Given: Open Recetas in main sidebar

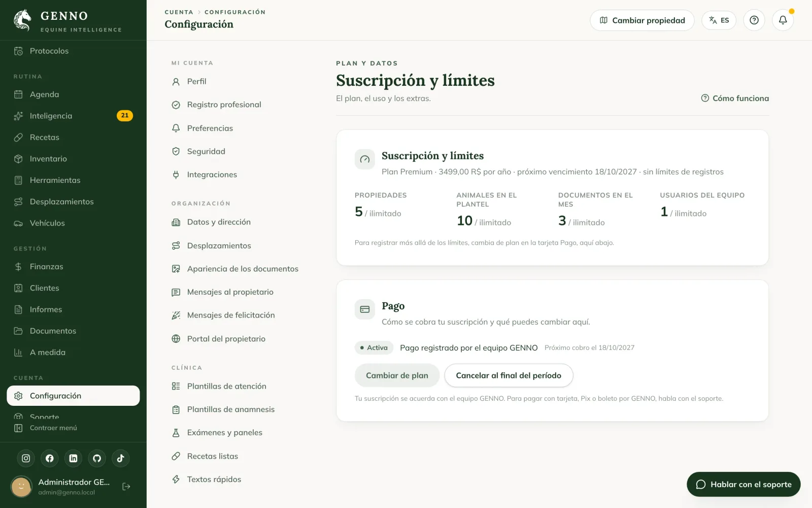Looking at the screenshot, I should point(73,137).
